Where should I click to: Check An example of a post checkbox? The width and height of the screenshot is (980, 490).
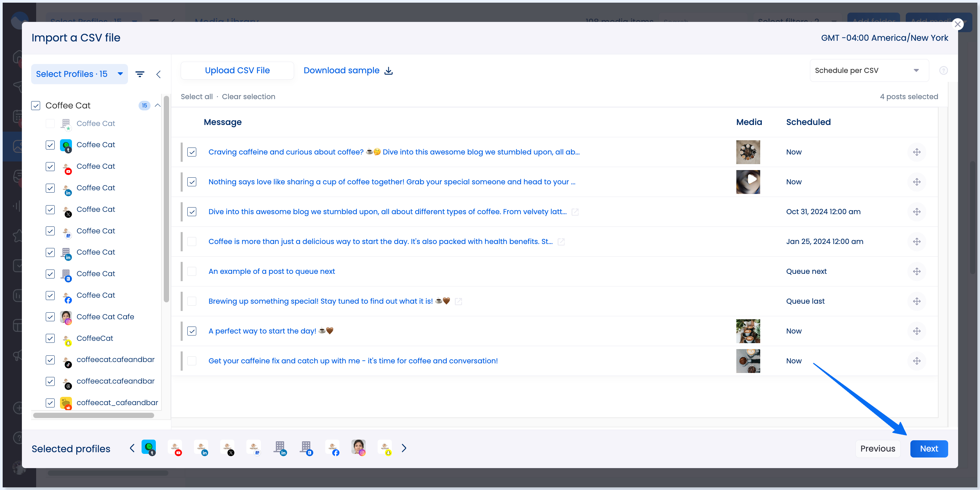click(192, 272)
